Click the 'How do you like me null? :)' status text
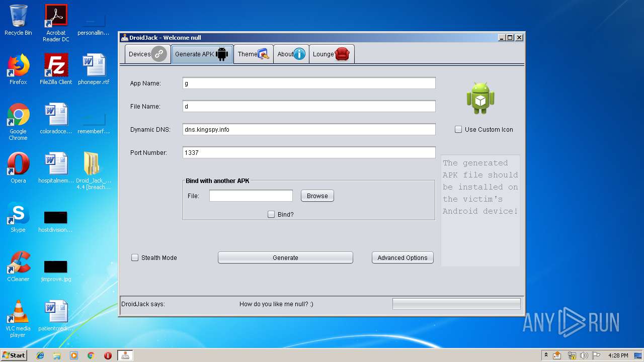This screenshot has height=362, width=644. pos(276,304)
